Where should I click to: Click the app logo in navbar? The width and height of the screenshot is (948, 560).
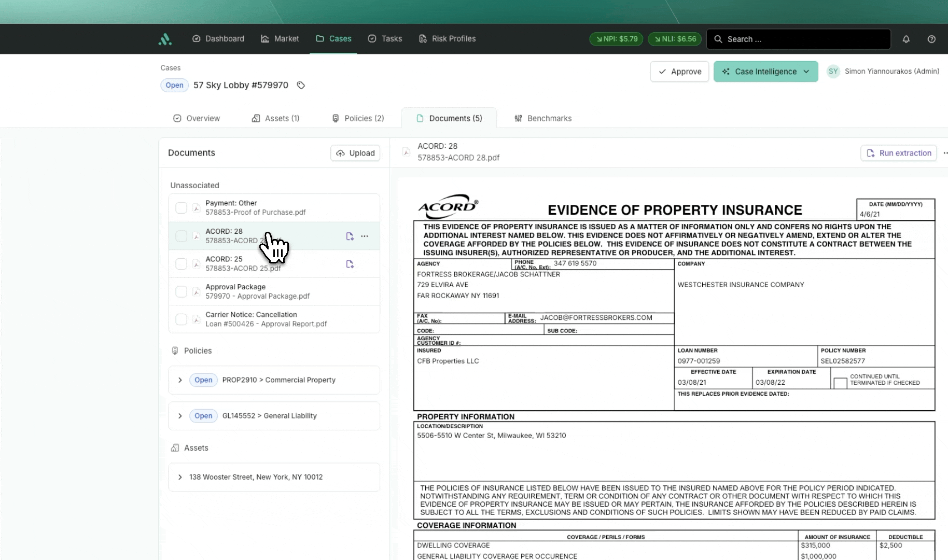click(165, 39)
